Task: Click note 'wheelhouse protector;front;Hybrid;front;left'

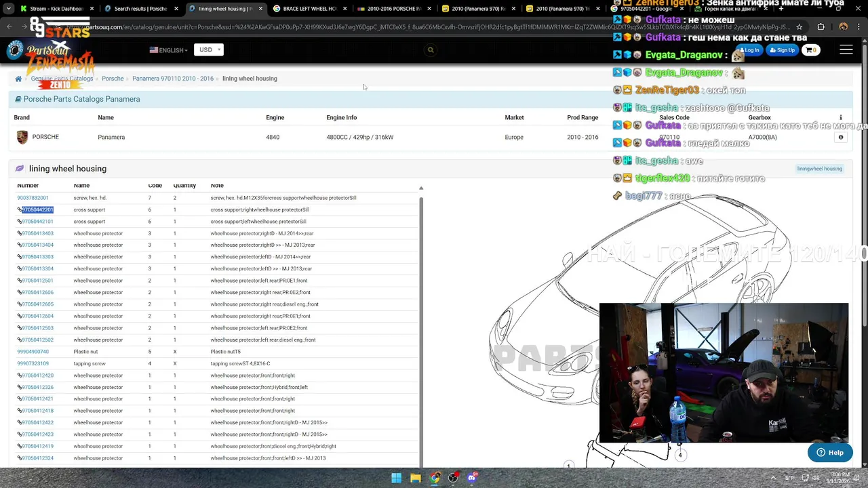Action: pos(259,388)
